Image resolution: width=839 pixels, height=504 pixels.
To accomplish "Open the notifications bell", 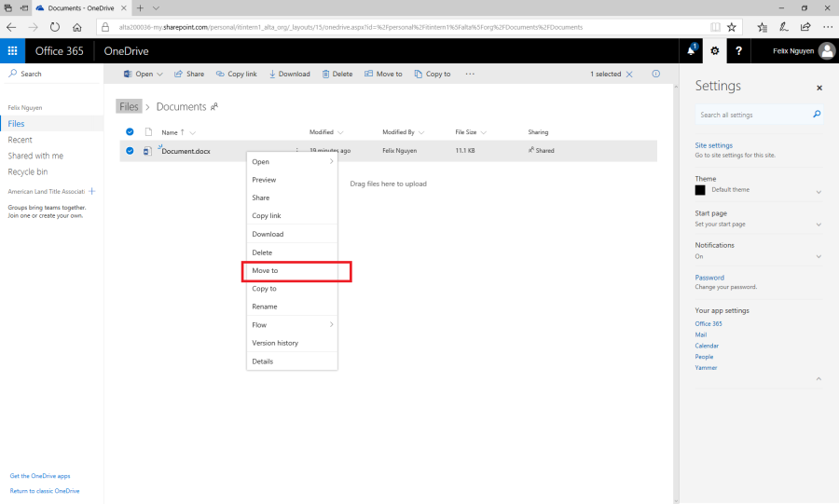I will [691, 51].
